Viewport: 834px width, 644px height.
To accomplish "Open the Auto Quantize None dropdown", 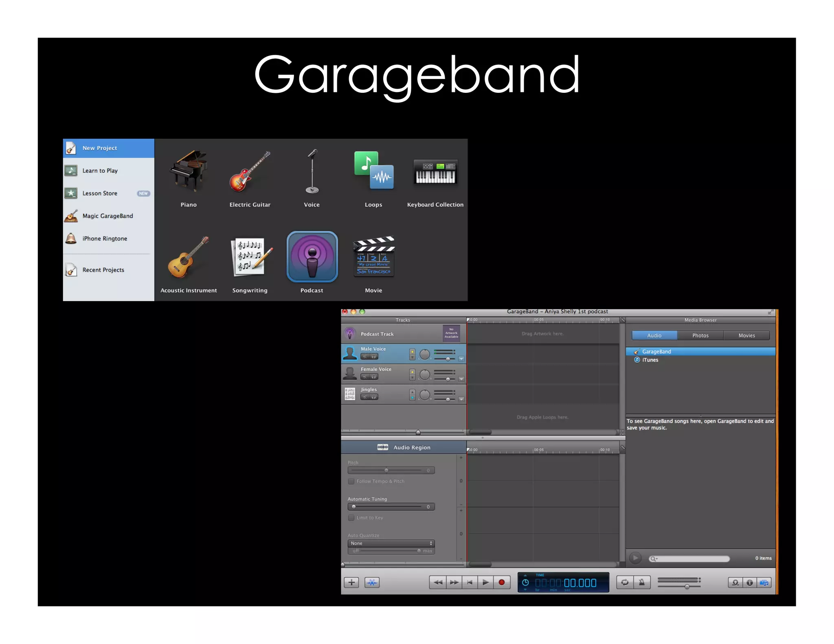I will (391, 543).
